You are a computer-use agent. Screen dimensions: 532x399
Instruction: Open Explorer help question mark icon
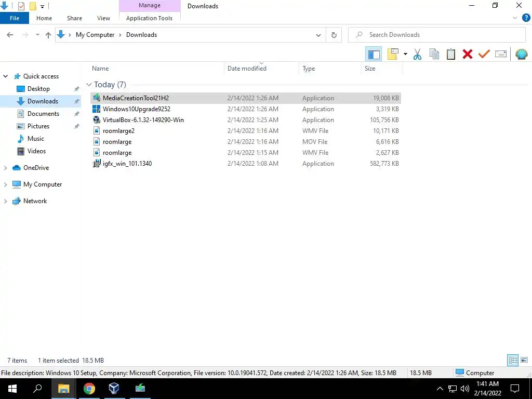pyautogui.click(x=526, y=18)
